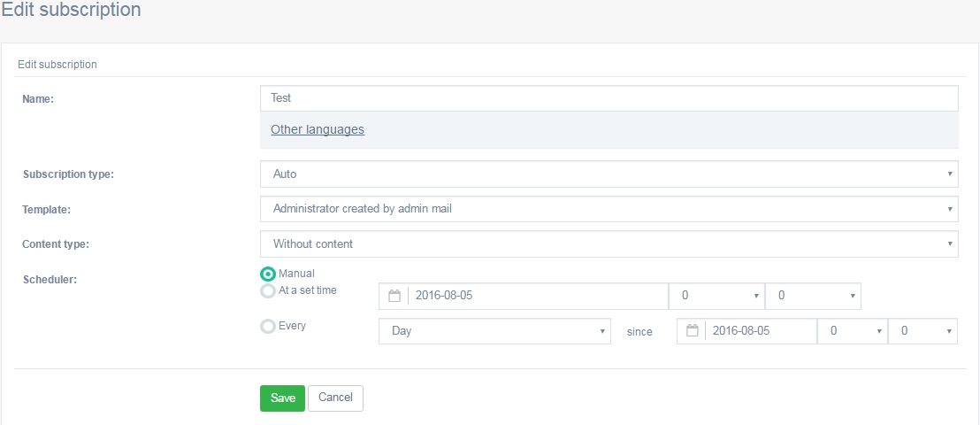Expand the Template dropdown
980x425 pixels.
coord(609,209)
